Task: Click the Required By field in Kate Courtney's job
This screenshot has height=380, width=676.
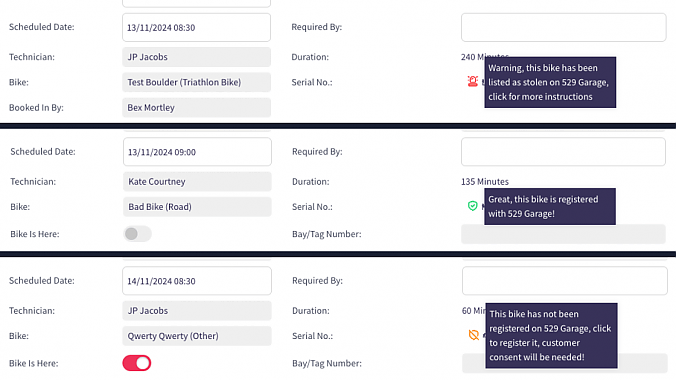Action: tap(563, 152)
